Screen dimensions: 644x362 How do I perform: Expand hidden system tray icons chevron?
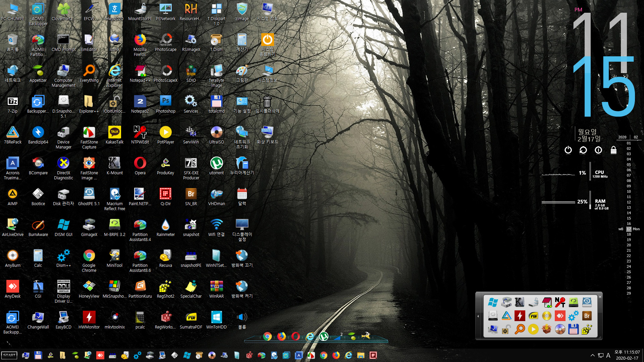[x=592, y=355]
